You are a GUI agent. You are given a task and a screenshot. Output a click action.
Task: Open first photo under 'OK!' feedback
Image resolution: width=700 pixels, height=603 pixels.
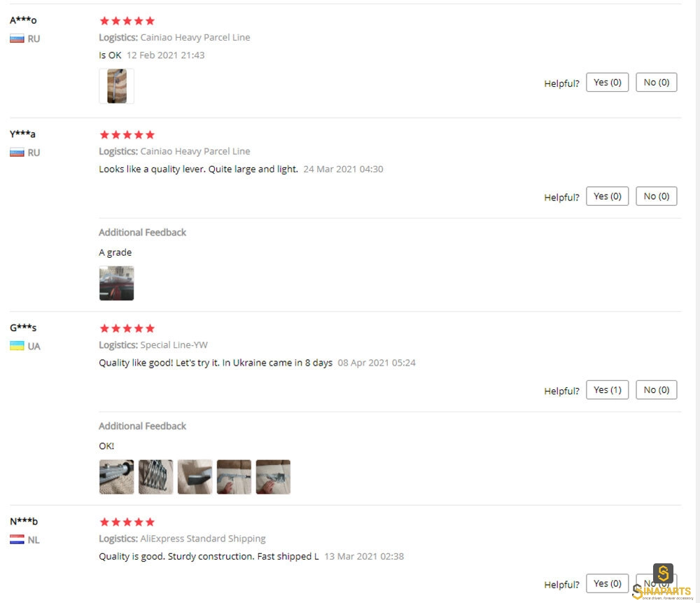(x=116, y=477)
